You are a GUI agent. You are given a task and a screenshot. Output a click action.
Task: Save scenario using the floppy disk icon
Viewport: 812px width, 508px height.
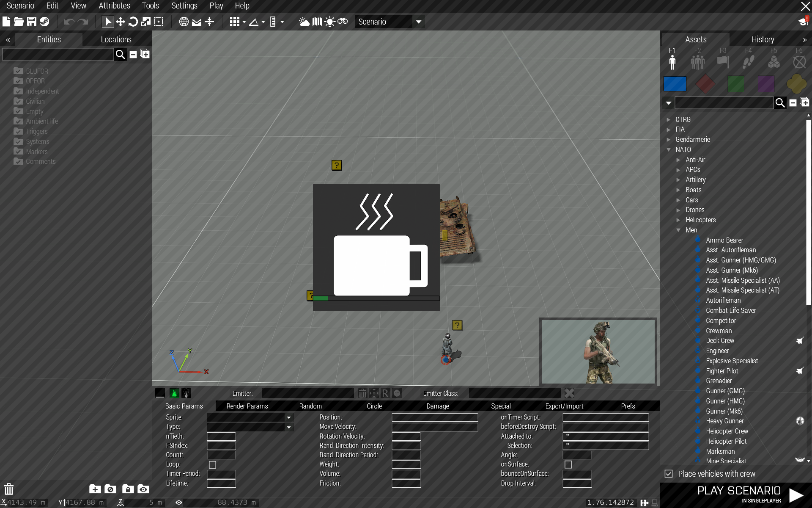pos(32,22)
